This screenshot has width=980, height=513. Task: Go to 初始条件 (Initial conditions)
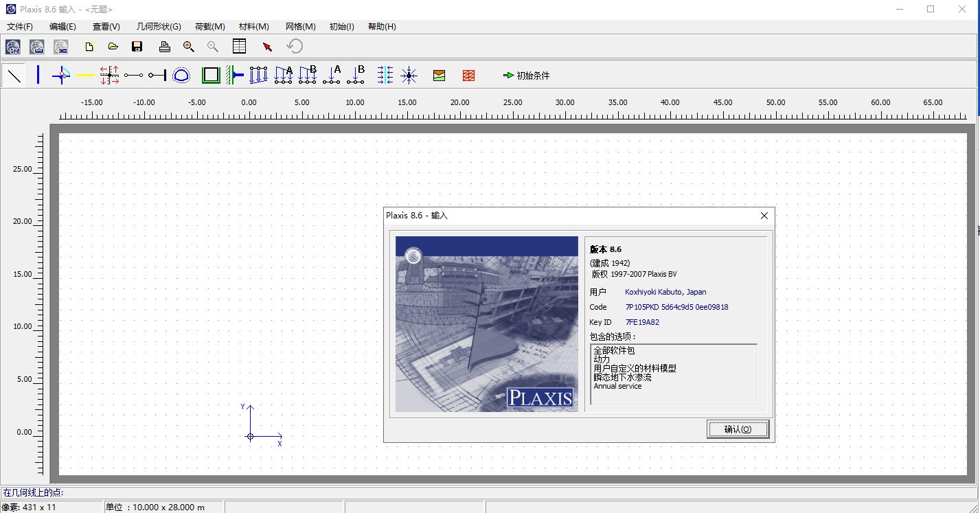coord(527,76)
